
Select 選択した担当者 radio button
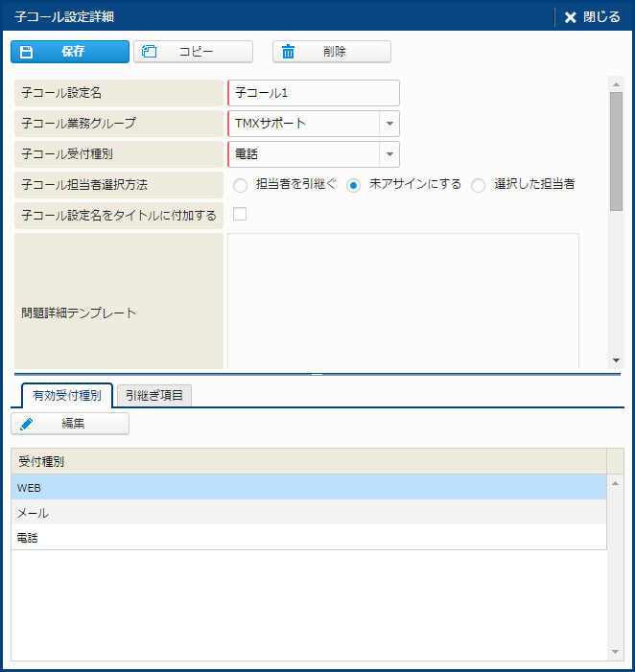coord(478,185)
